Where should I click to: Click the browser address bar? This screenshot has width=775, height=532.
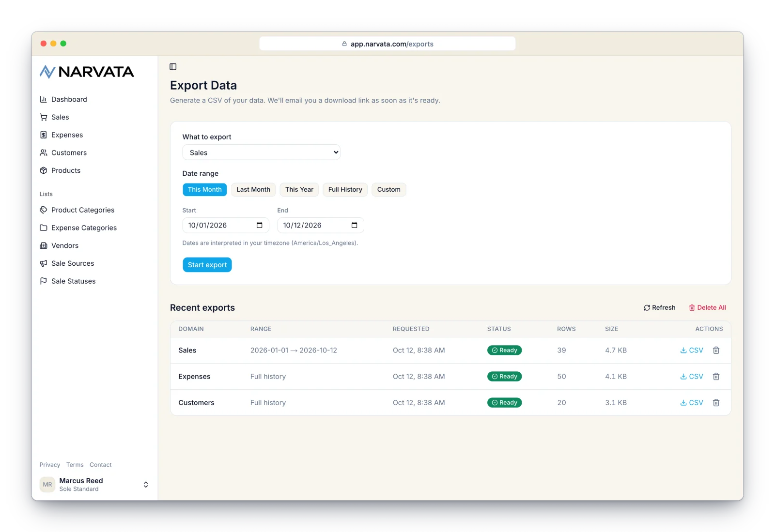point(387,44)
